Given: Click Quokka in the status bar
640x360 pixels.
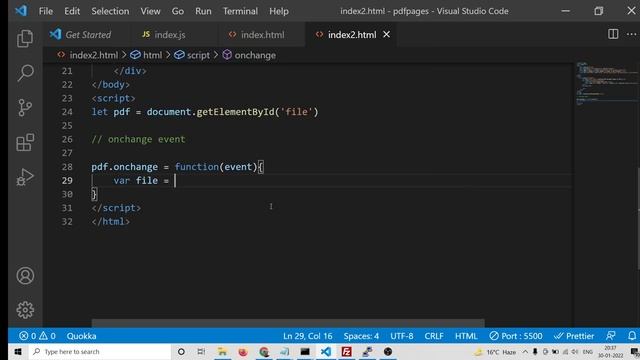Looking at the screenshot, I should [x=81, y=336].
